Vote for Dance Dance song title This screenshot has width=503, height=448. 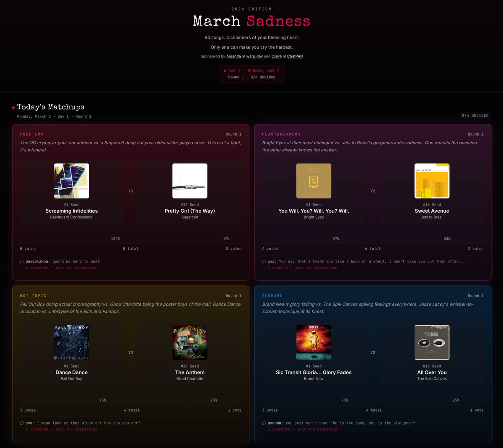pyautogui.click(x=72, y=372)
